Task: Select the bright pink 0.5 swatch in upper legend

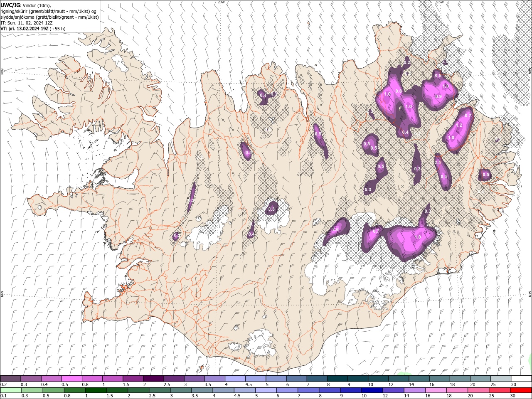Action: coord(71,379)
